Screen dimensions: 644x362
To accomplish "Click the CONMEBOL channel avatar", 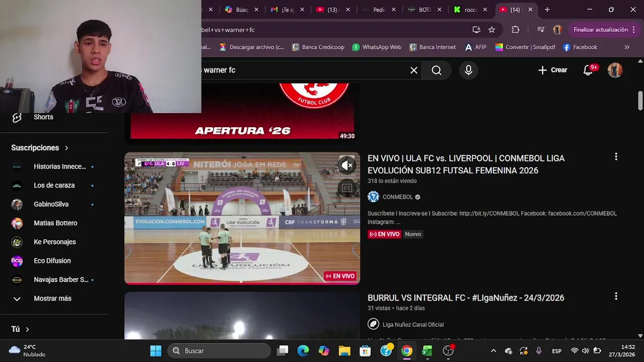I will (x=373, y=197).
